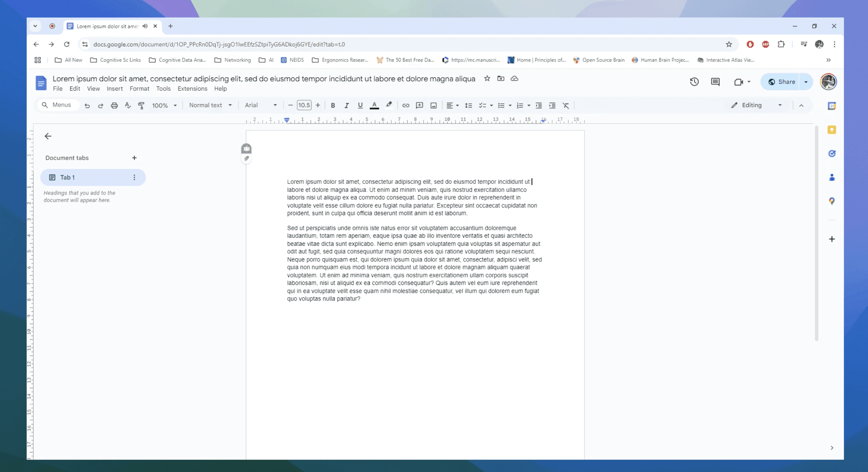Open the Insert menu
This screenshot has width=868, height=472.
(x=115, y=89)
